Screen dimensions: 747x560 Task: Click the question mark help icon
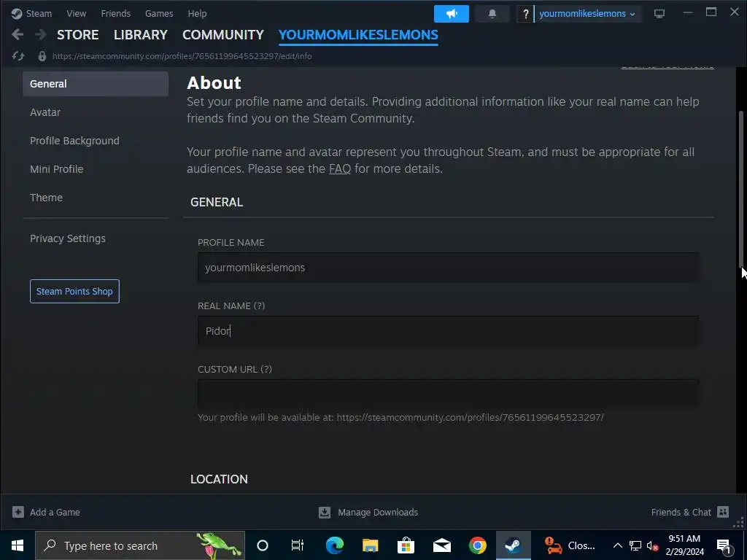tap(525, 14)
